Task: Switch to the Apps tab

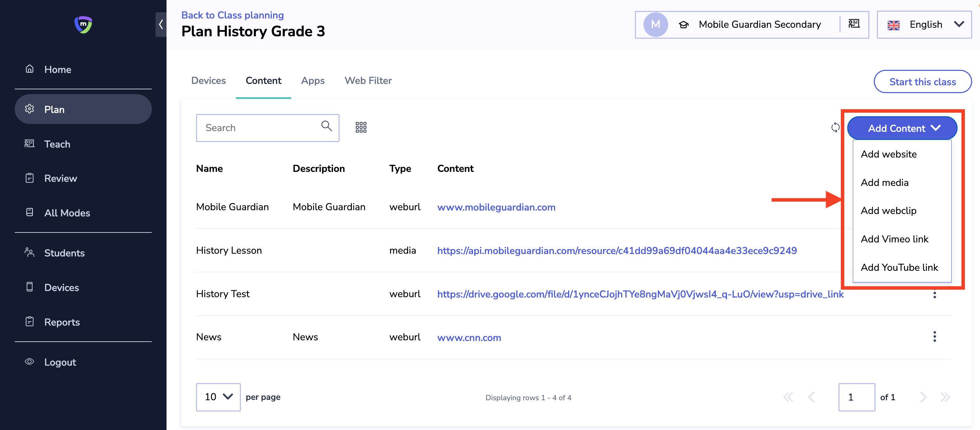Action: [x=313, y=80]
